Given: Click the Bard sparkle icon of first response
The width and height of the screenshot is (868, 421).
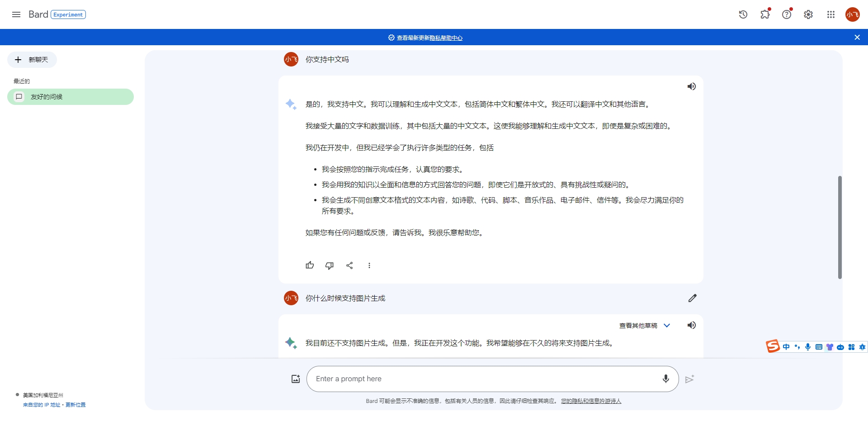Looking at the screenshot, I should pos(291,104).
